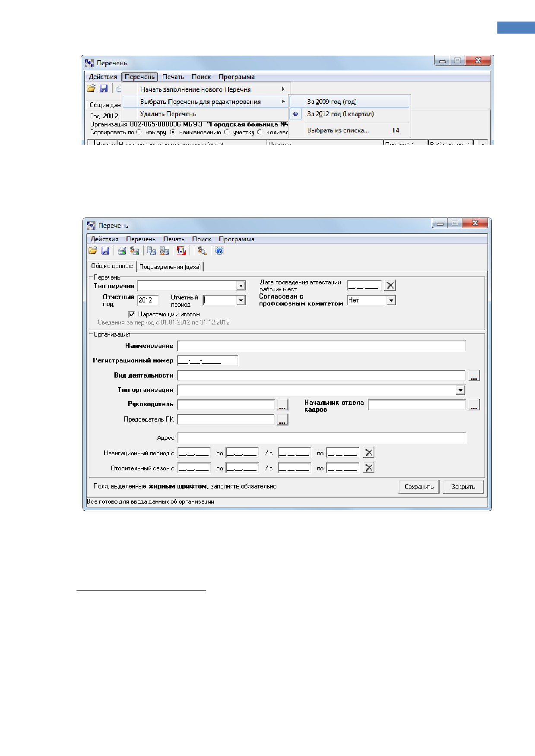Image resolution: width=535 pixels, height=756 pixels.
Task: Click the printer icon in the lower window toolbar
Action: click(x=122, y=251)
